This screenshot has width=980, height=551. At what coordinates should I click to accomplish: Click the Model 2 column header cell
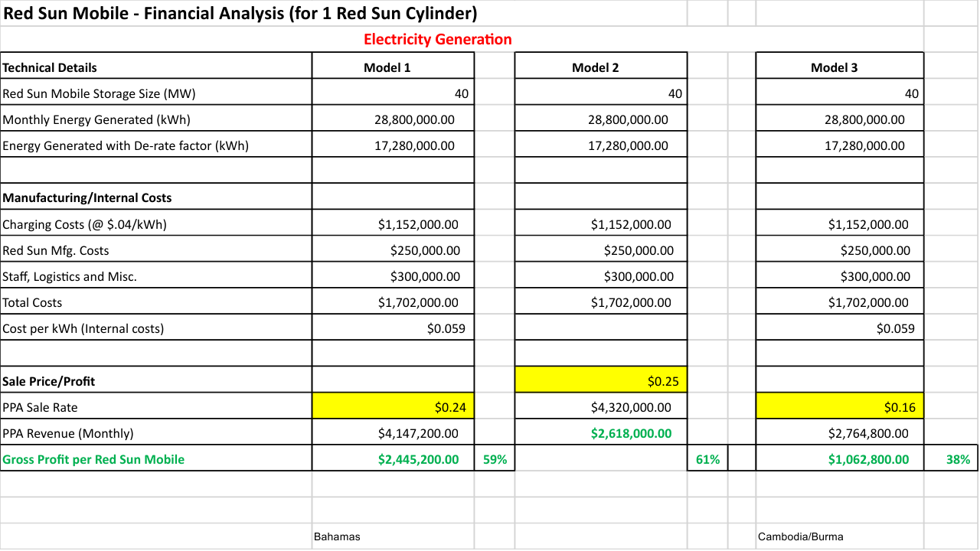601,67
